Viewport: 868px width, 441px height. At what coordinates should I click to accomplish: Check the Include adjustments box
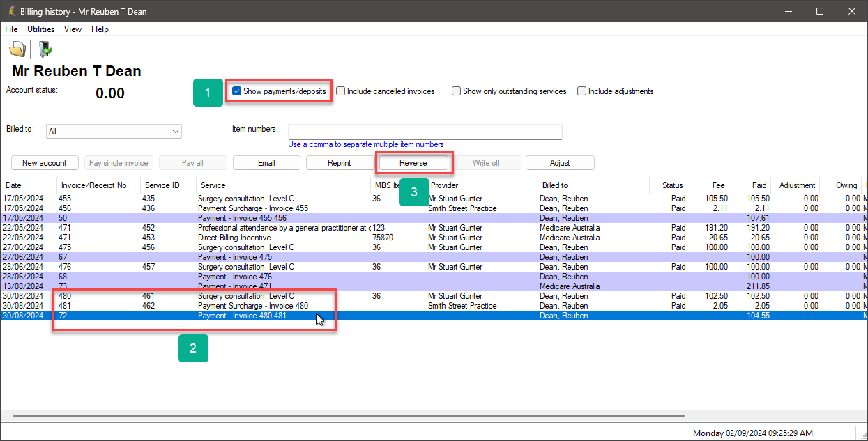[582, 91]
